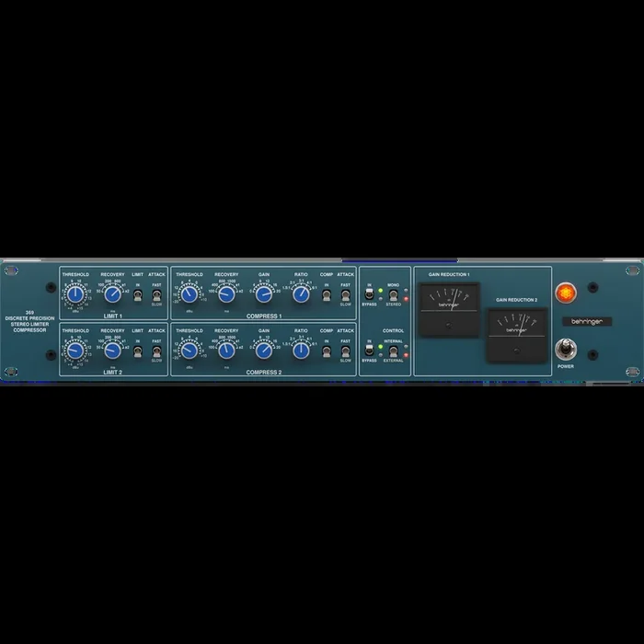Click the Gain Reduction 1 VU meter

(x=449, y=310)
